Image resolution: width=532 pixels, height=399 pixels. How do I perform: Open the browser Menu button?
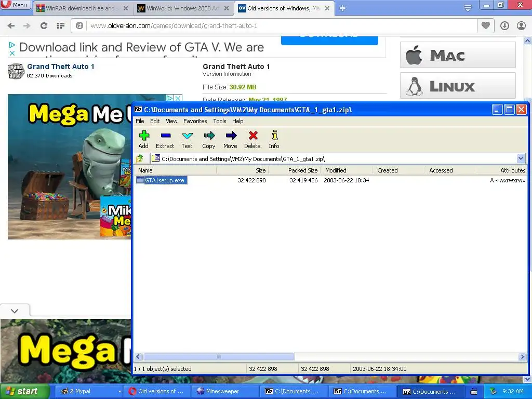click(x=16, y=5)
